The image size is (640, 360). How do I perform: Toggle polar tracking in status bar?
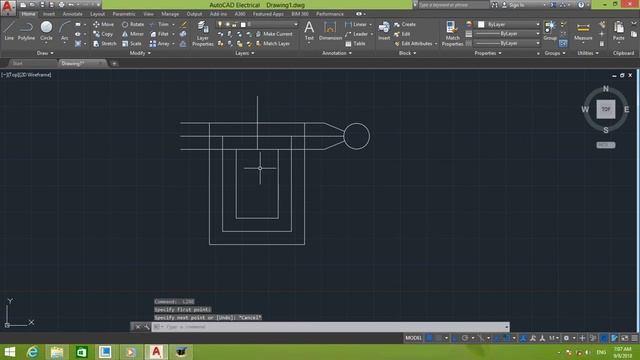(x=465, y=338)
